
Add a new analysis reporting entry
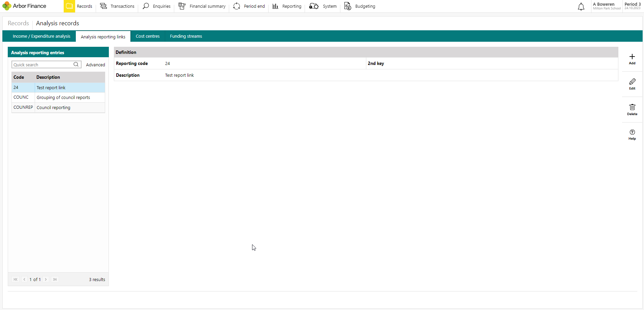point(632,59)
